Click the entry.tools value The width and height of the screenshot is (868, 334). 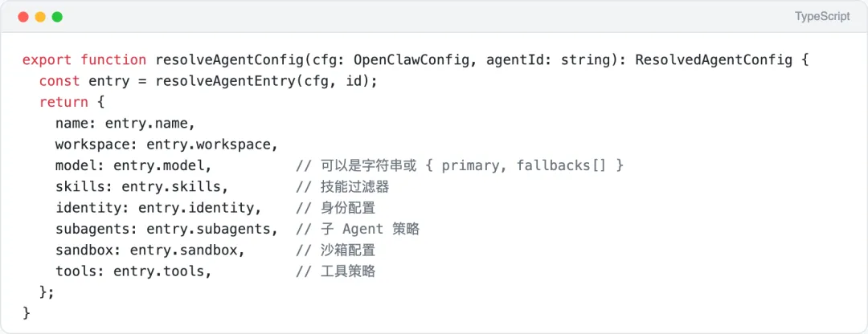coord(162,271)
